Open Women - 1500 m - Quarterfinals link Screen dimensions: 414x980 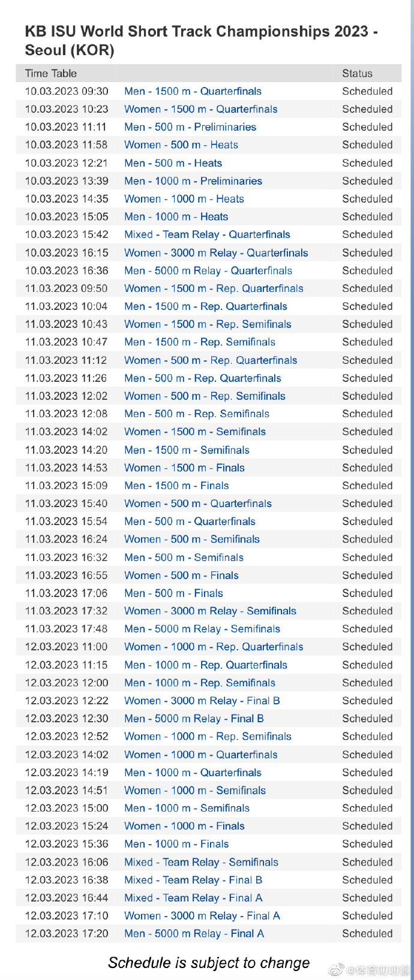click(200, 109)
